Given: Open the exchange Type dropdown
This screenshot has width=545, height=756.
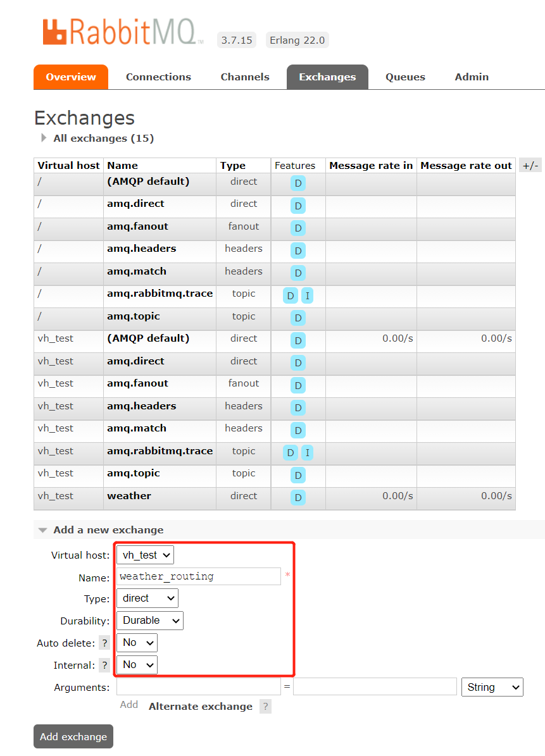Looking at the screenshot, I should click(147, 598).
